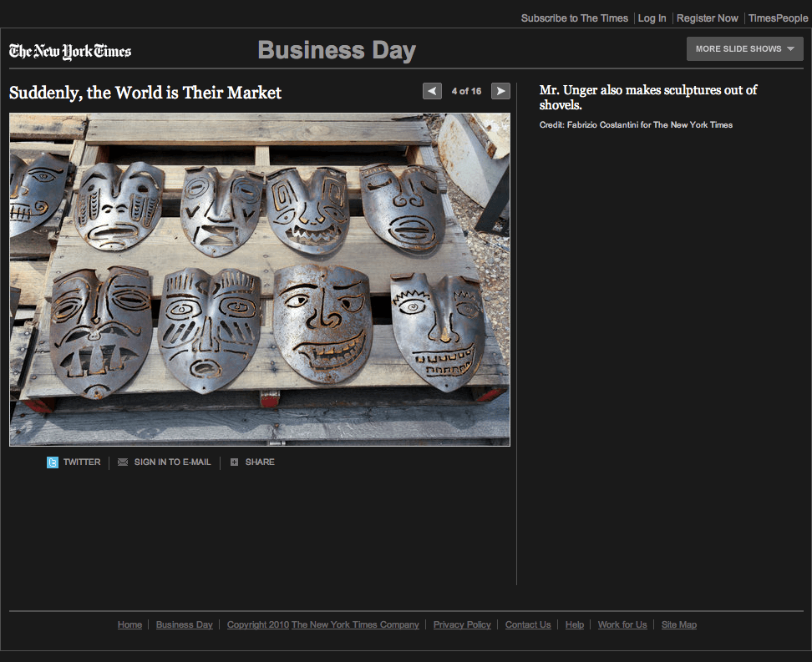Click Subscribe to The Times link
The height and width of the screenshot is (662, 812).
pos(575,18)
